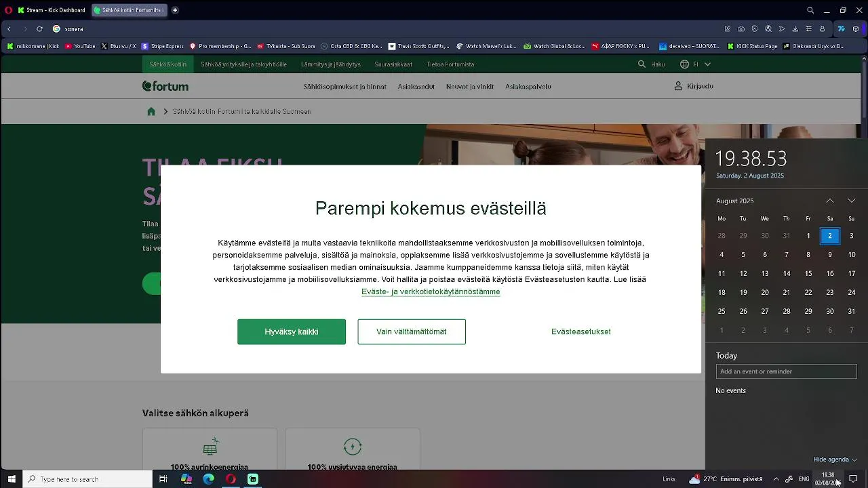The width and height of the screenshot is (868, 488).
Task: Click the Haku search magnifier icon
Action: point(642,64)
